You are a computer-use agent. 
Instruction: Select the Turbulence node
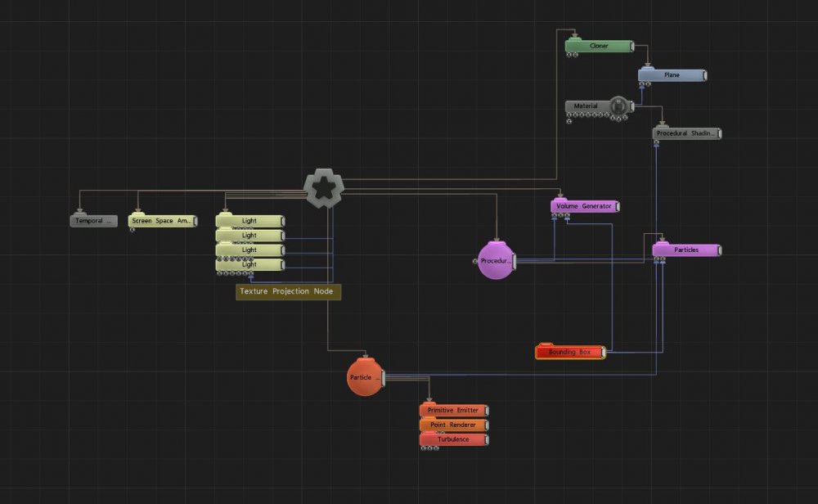tap(452, 439)
